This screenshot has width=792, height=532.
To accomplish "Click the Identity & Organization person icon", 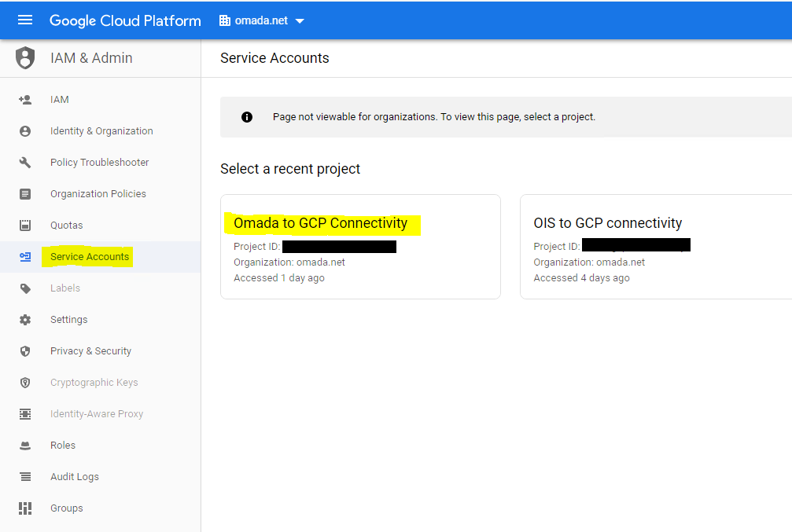I will point(24,131).
